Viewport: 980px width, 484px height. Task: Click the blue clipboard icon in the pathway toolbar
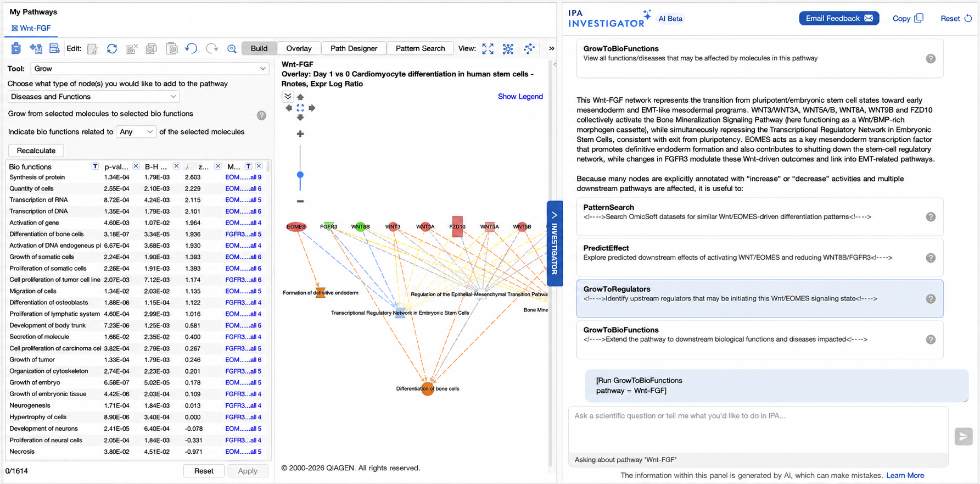pyautogui.click(x=16, y=48)
